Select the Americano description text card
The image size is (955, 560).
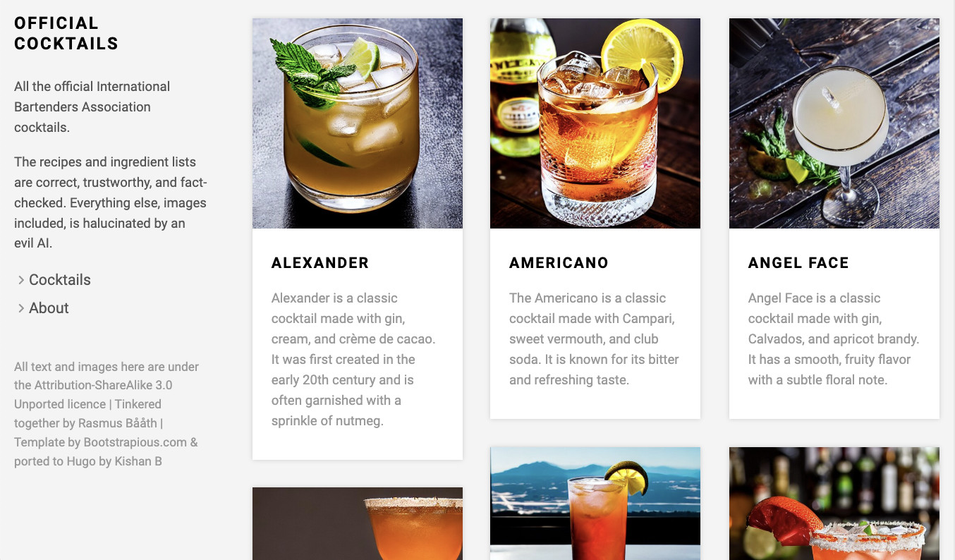[595, 339]
